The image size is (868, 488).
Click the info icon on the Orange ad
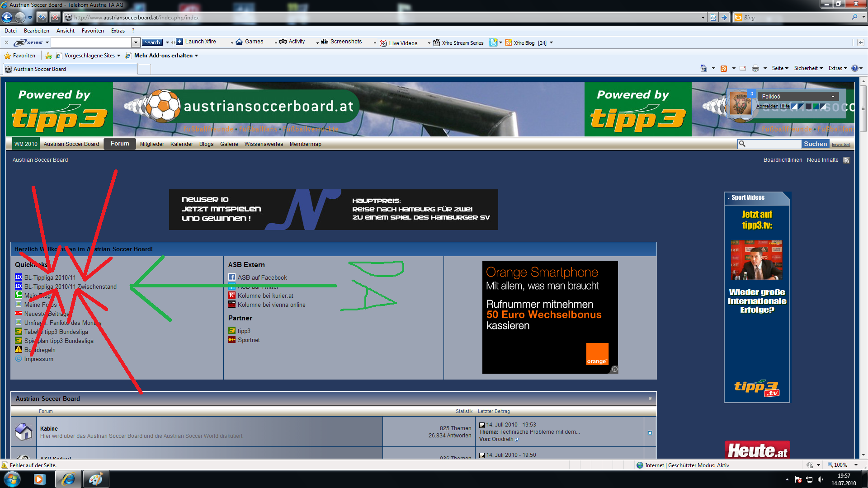click(x=614, y=369)
